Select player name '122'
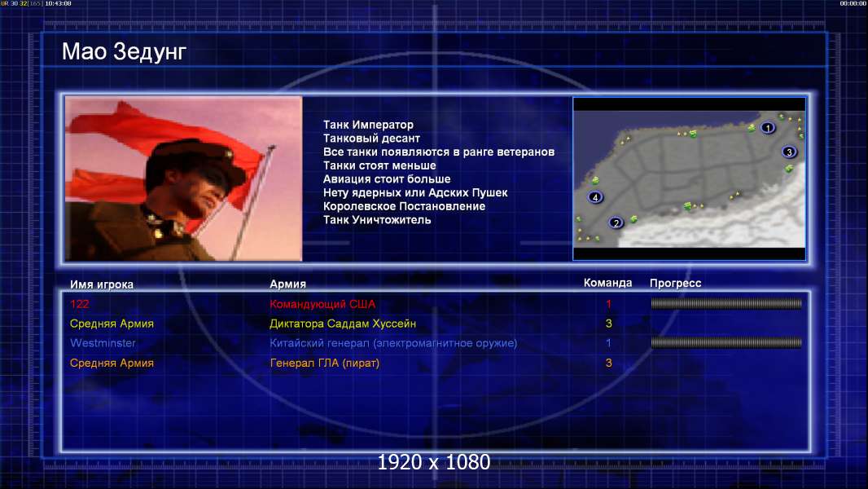 click(x=79, y=303)
